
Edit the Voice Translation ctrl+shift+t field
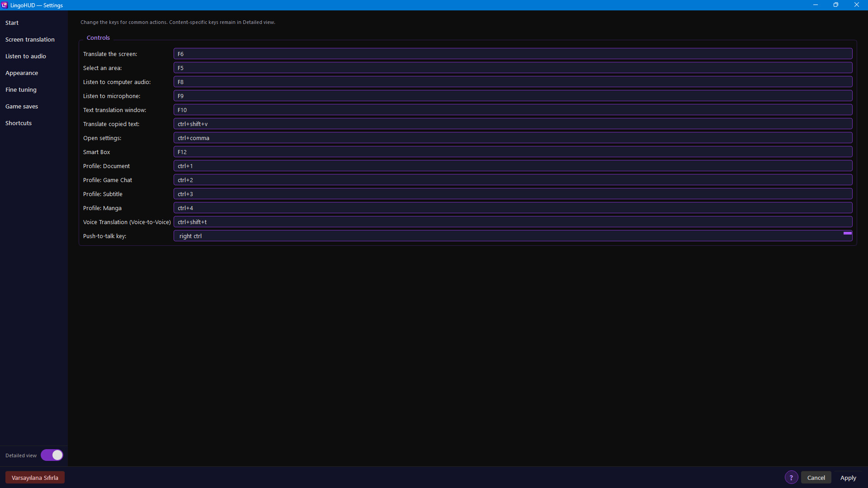(513, 222)
